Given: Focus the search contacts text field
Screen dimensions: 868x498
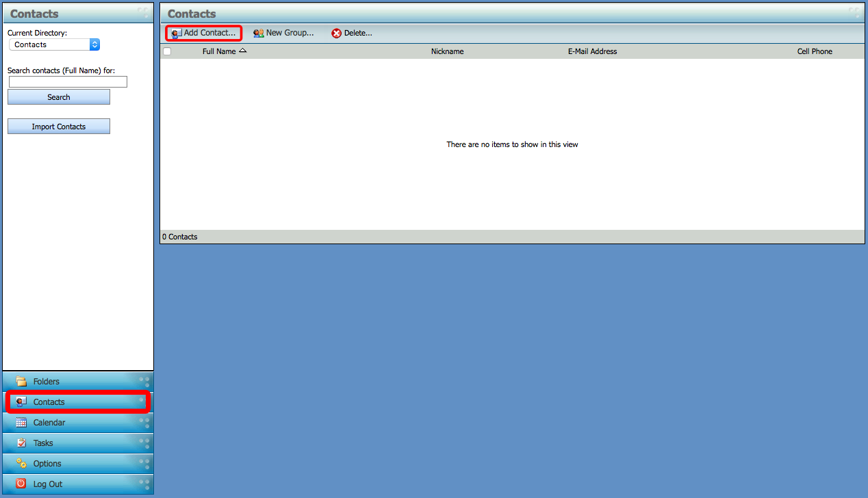Looking at the screenshot, I should [x=68, y=81].
